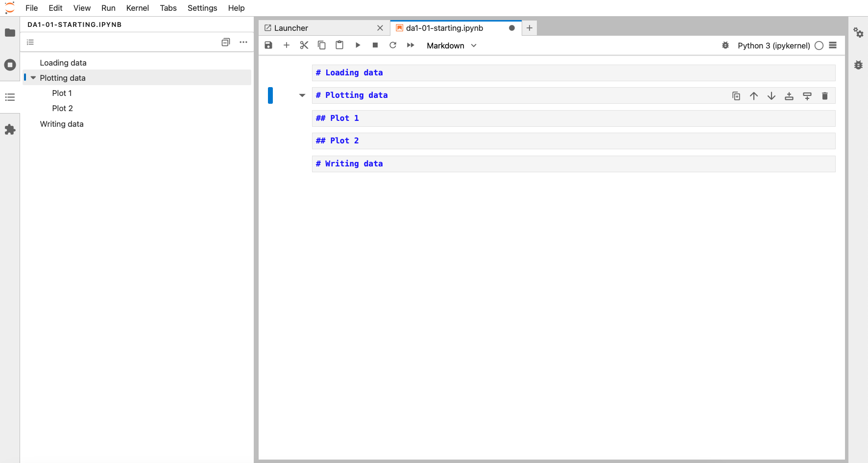This screenshot has width=868, height=463.
Task: Open the table of contents more options ellipsis
Action: 243,42
